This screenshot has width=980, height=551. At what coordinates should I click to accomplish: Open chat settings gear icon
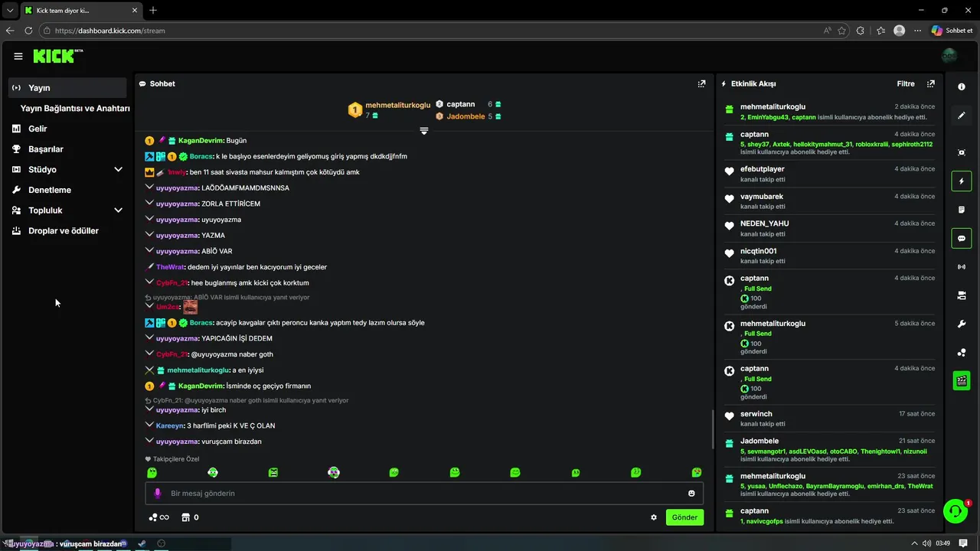(x=654, y=517)
